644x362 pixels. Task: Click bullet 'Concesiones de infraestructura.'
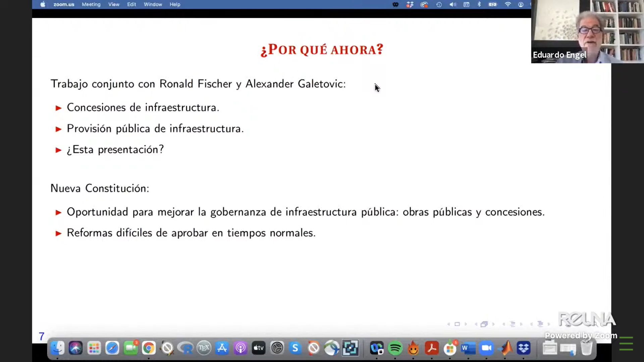[x=143, y=108]
